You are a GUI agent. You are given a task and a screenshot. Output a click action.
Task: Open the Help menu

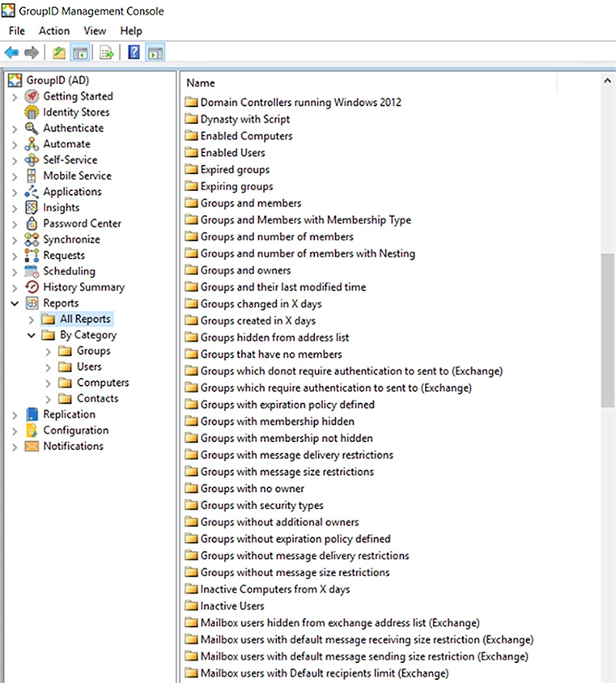coord(131,31)
